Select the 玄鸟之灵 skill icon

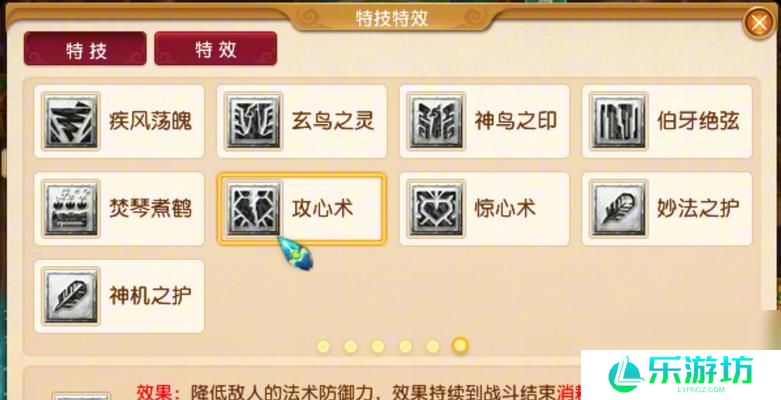coord(254,121)
